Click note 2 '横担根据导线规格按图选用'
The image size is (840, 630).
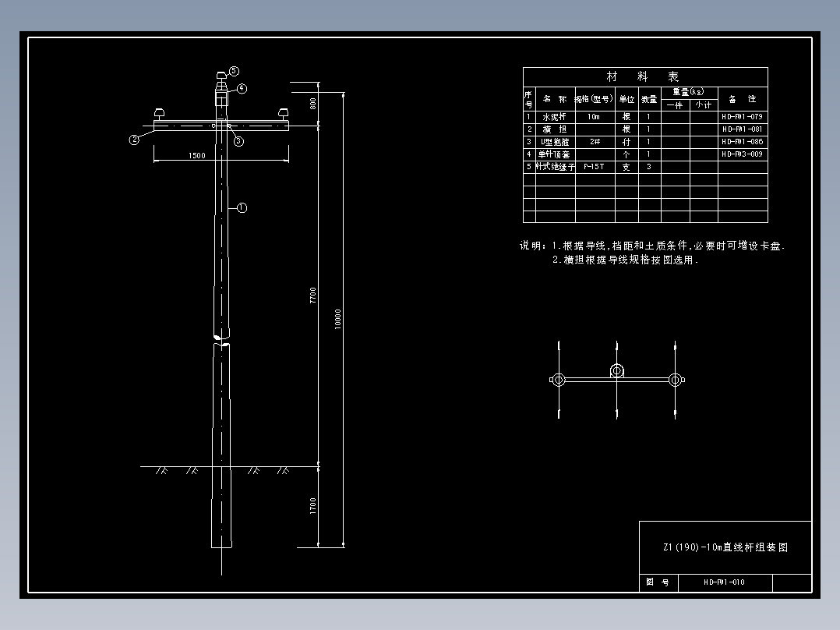pyautogui.click(x=626, y=260)
